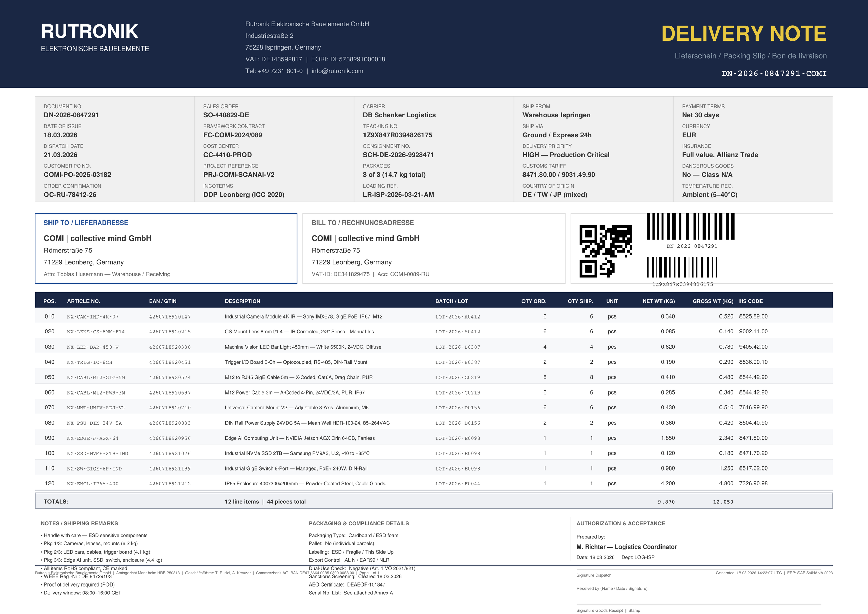This screenshot has height=614, width=868.
Task: Click the DELIVERY NOTE title
Action: click(x=743, y=34)
